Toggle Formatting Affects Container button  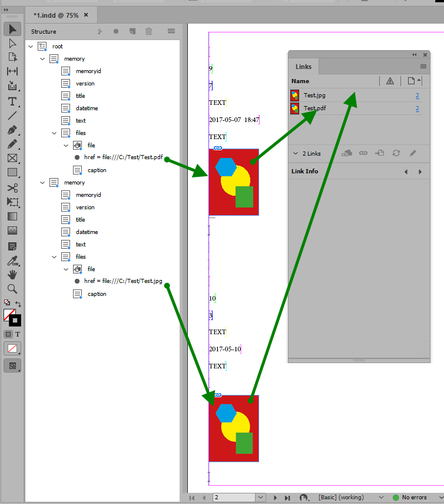8,334
